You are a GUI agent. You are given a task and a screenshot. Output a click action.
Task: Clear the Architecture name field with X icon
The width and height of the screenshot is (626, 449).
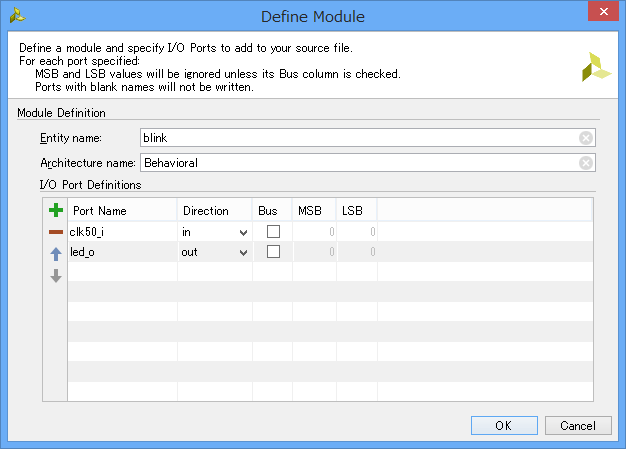click(586, 162)
